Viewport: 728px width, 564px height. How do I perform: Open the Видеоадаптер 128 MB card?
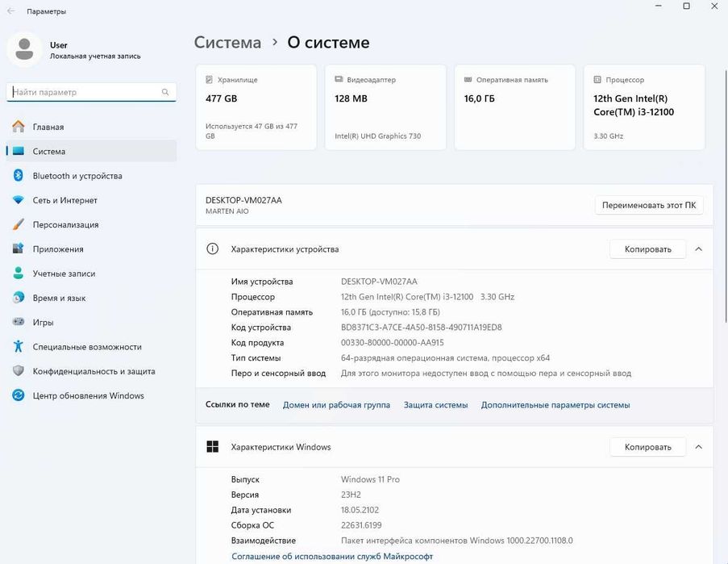pos(385,107)
